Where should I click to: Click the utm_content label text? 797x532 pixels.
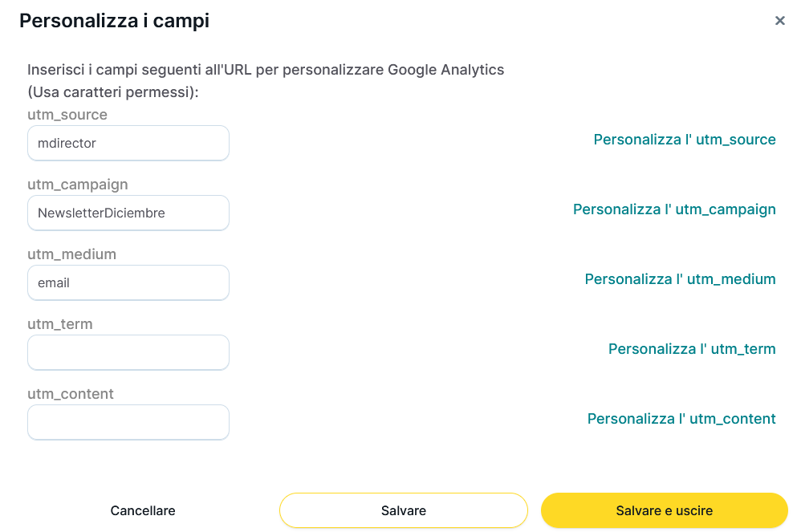(71, 394)
